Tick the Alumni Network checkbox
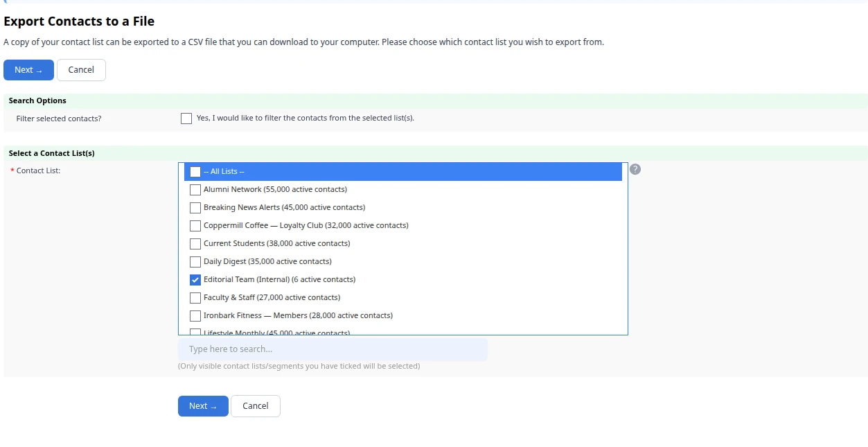Screen dimensions: 868x447 click(195, 190)
